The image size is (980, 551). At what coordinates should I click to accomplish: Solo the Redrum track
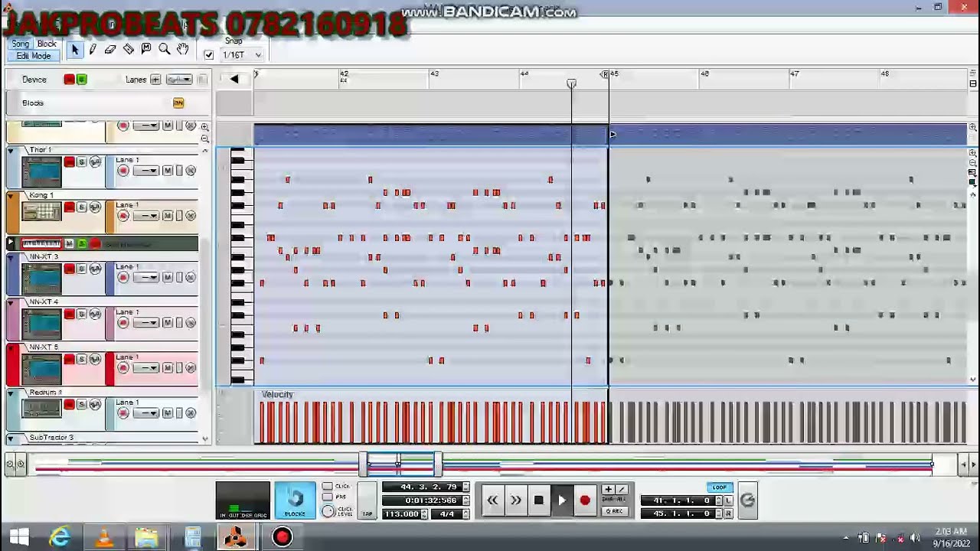tap(82, 405)
